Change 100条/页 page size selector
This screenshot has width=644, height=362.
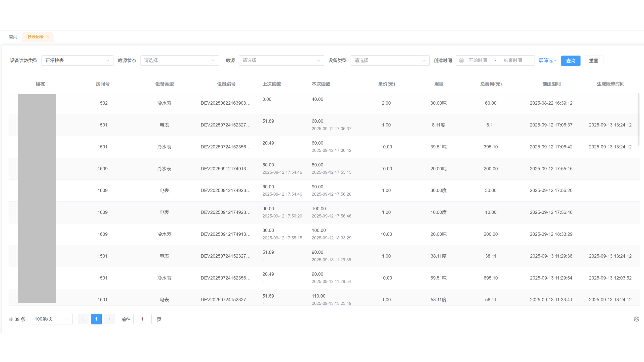pos(52,319)
